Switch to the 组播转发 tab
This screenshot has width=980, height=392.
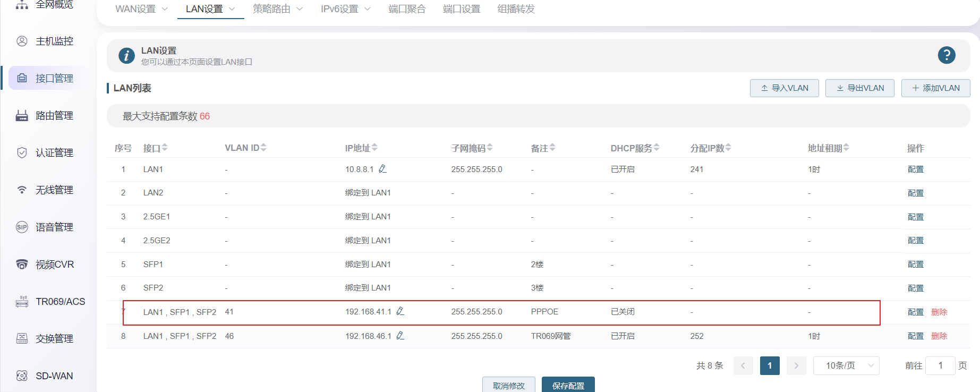(x=516, y=9)
